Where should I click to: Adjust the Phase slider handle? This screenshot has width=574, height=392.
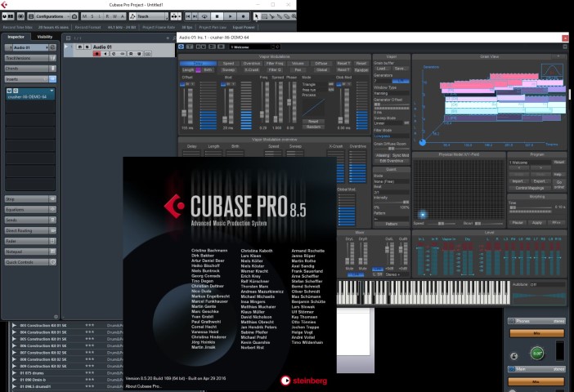289,102
